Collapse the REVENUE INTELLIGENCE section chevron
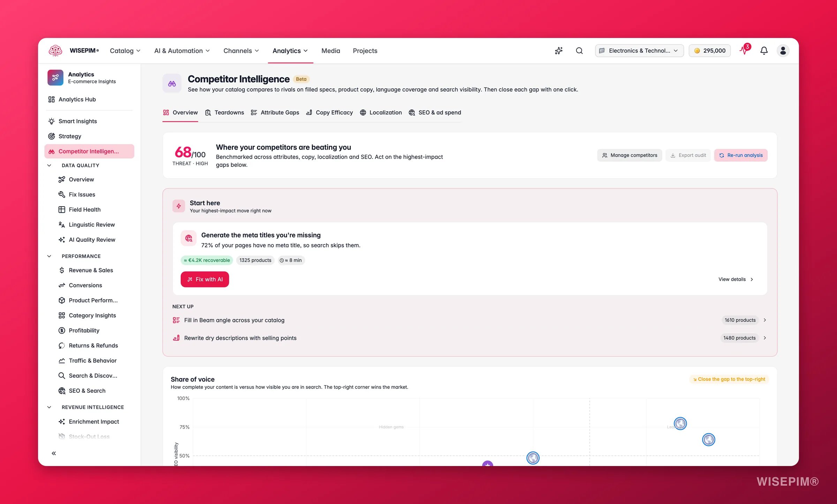The image size is (837, 504). [x=49, y=407]
